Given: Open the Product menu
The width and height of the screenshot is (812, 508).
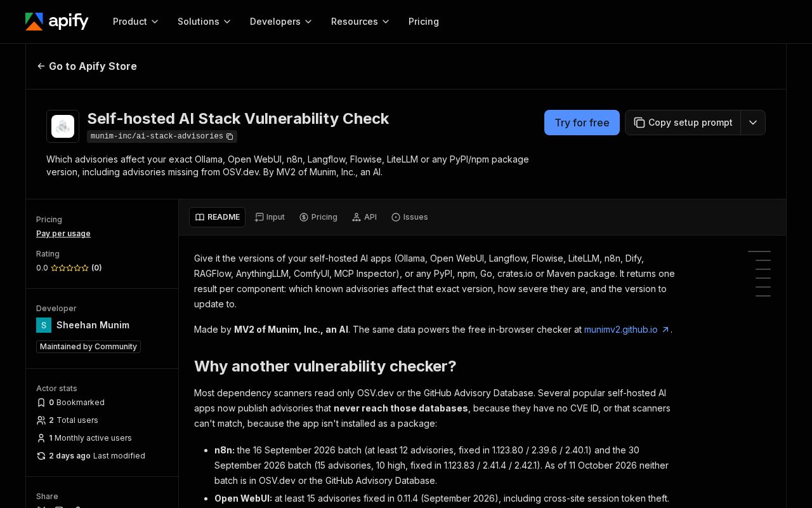Looking at the screenshot, I should [136, 22].
